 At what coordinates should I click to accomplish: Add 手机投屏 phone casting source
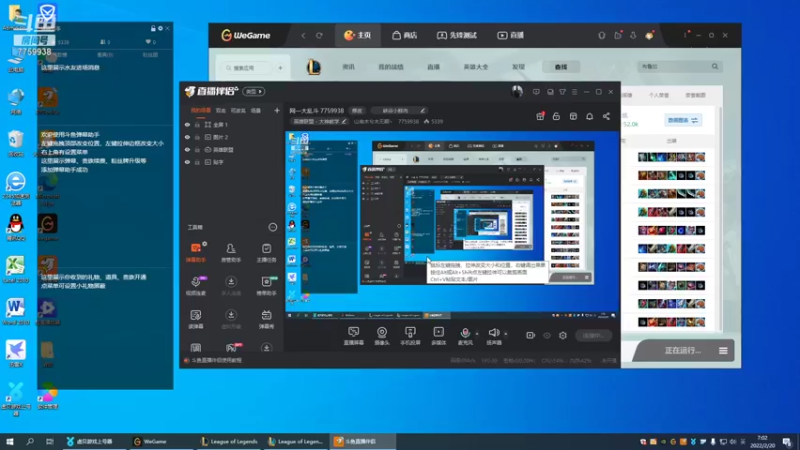click(410, 336)
